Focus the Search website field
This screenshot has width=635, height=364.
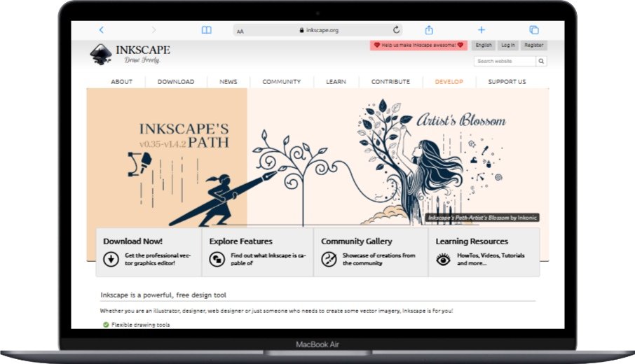505,61
